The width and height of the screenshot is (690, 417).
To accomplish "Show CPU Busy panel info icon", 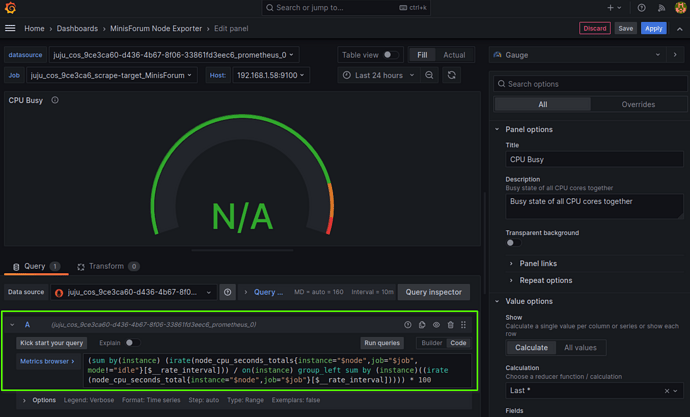I will pos(55,100).
